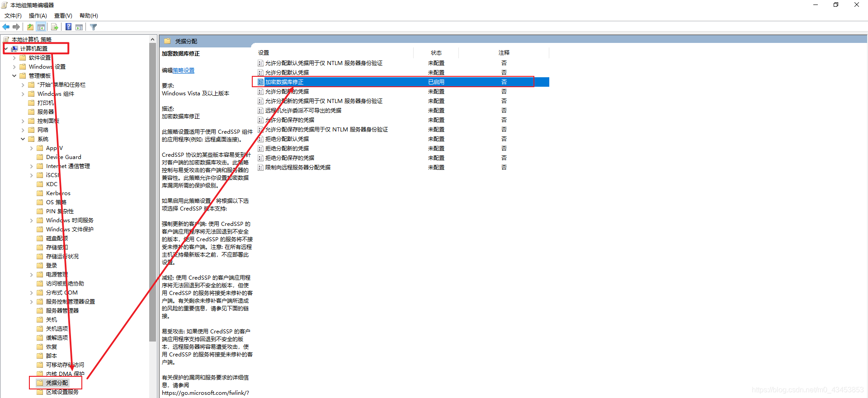Click the filter funnel icon
The image size is (868, 398).
[94, 27]
